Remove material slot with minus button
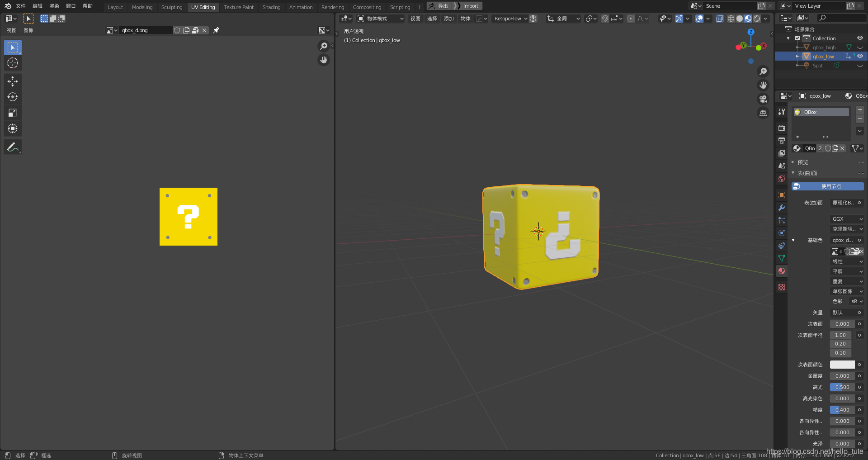 click(860, 119)
